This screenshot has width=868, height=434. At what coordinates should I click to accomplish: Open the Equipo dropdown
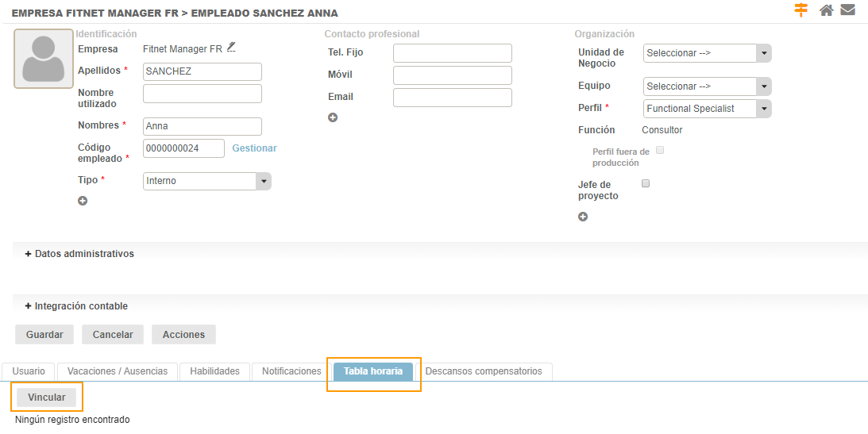tap(707, 86)
